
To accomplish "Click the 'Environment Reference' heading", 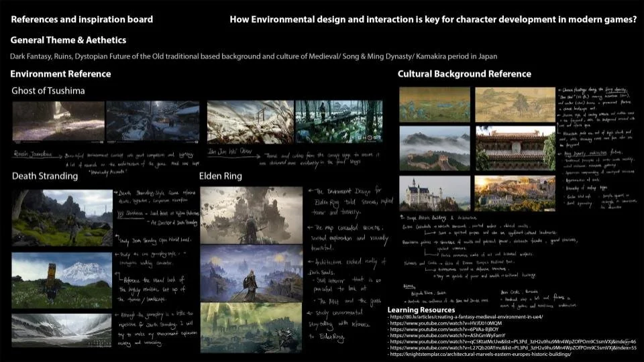I will click(x=60, y=74).
